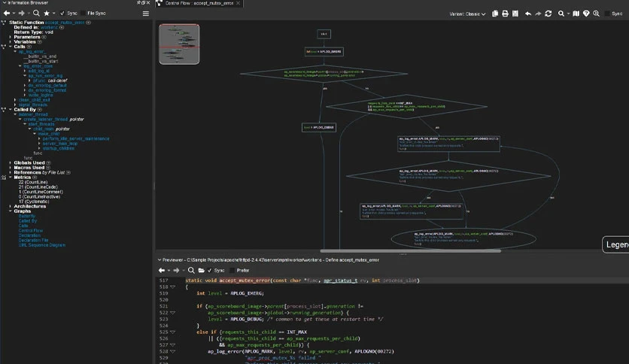The image size is (629, 364).
Task: Undock the Information Browser panel
Action: [143, 2]
